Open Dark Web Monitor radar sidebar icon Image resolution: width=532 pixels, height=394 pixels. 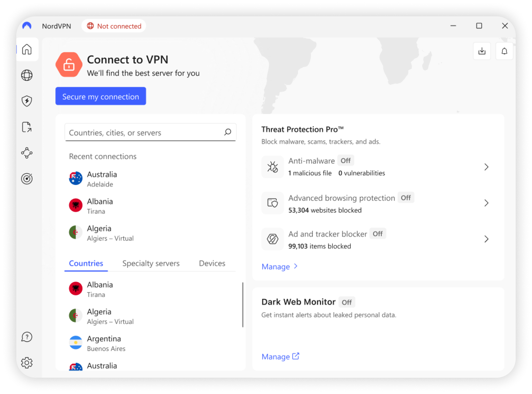(27, 179)
